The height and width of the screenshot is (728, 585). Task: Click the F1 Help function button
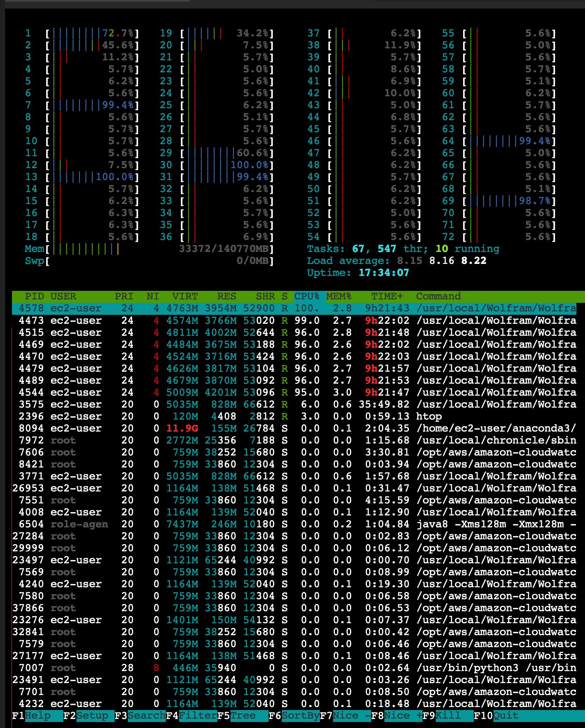(x=37, y=716)
